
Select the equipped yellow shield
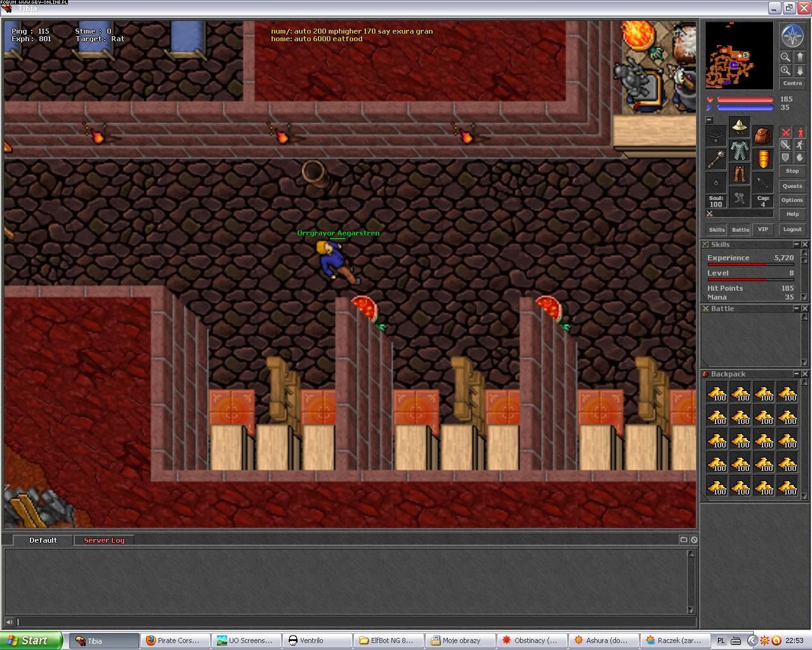pyautogui.click(x=763, y=159)
